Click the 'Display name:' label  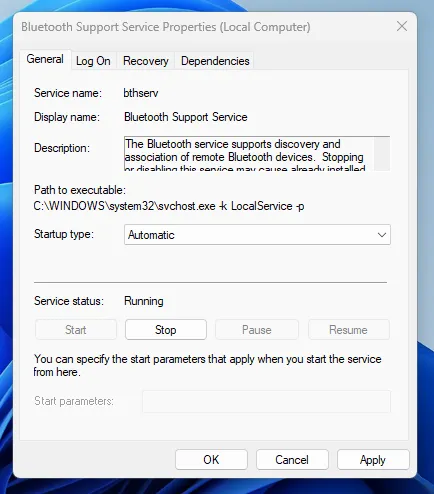click(x=67, y=117)
